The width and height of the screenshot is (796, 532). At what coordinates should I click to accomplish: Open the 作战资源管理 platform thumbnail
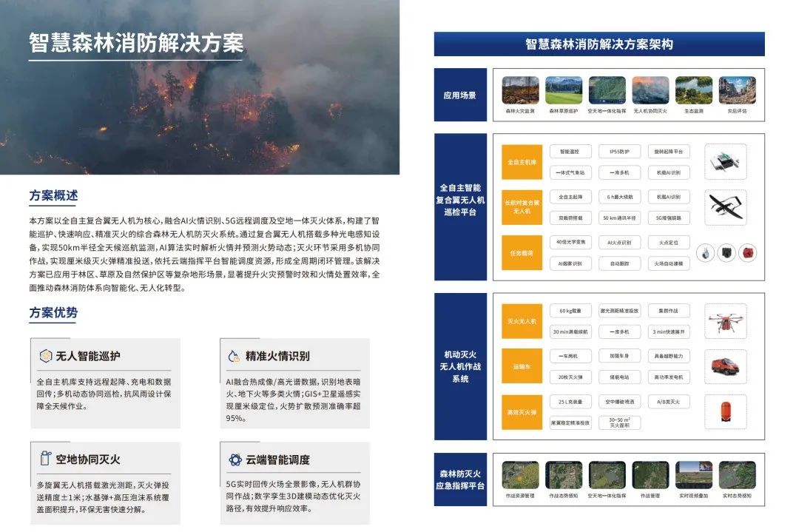(x=520, y=475)
